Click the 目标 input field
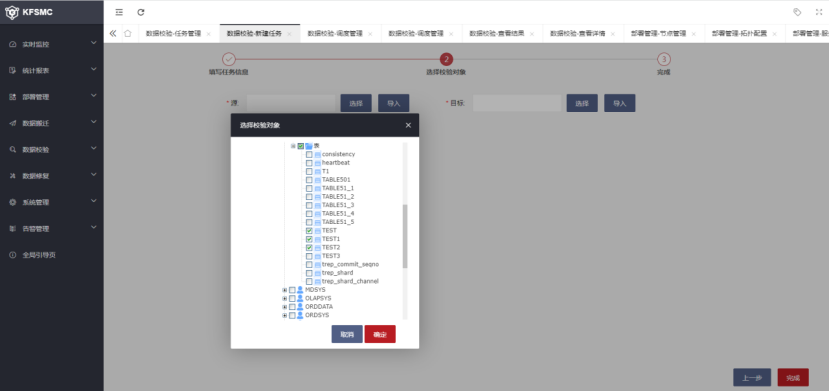Viewport: 829px width, 392px height. tap(517, 103)
